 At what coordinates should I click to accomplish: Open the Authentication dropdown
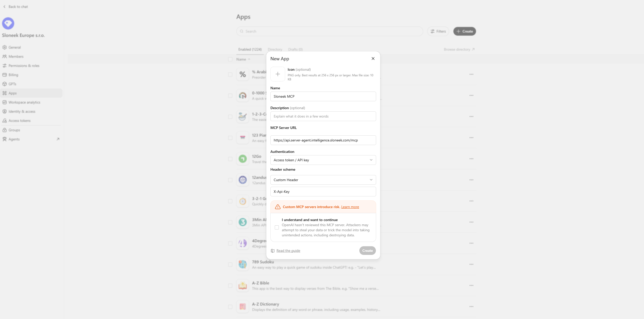pos(323,160)
